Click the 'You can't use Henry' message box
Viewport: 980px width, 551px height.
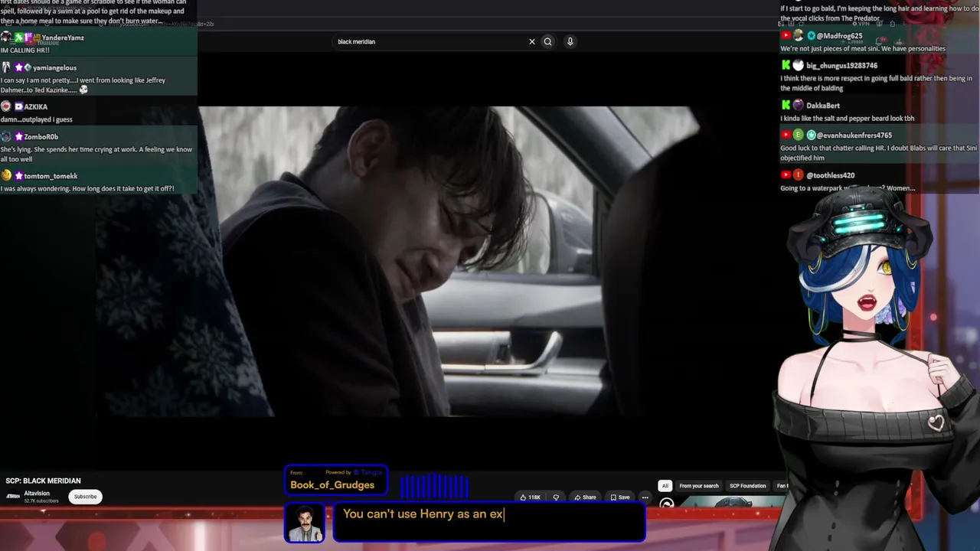pos(488,523)
